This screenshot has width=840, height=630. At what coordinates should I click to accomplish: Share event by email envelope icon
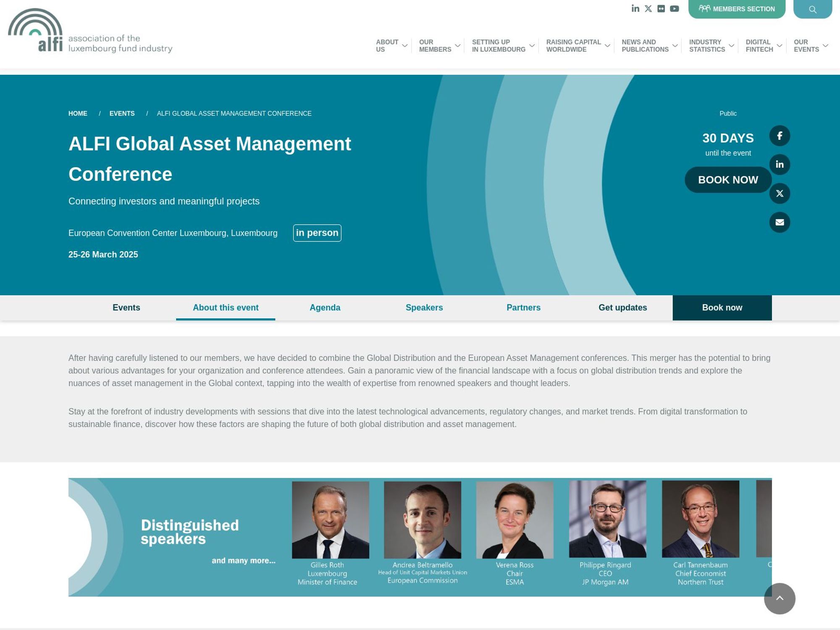(x=780, y=222)
